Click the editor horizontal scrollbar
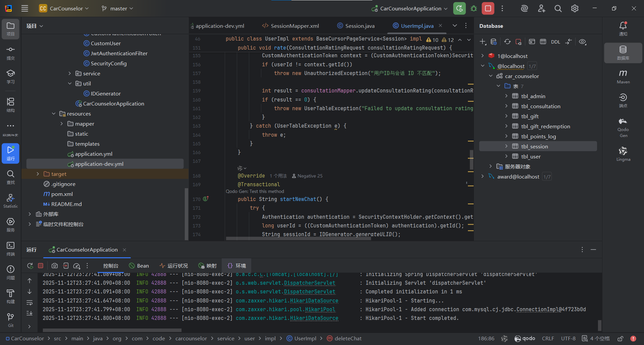644x345 pixels. (x=299, y=239)
